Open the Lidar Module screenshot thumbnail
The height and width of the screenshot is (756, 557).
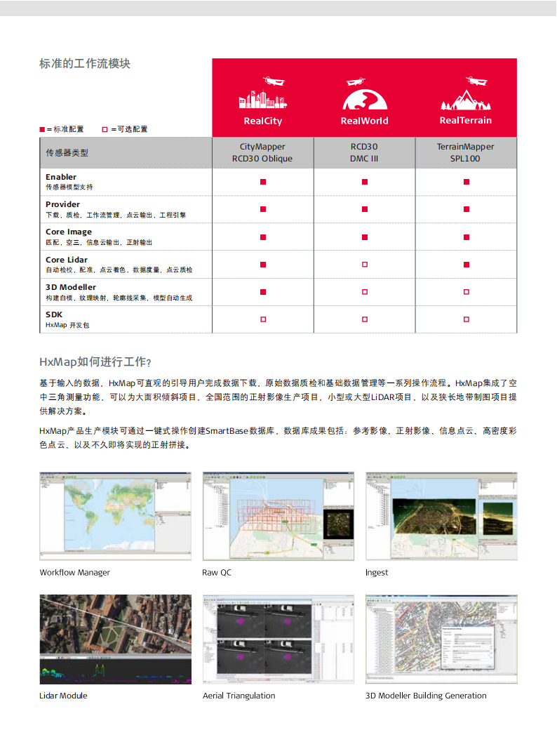pos(116,639)
